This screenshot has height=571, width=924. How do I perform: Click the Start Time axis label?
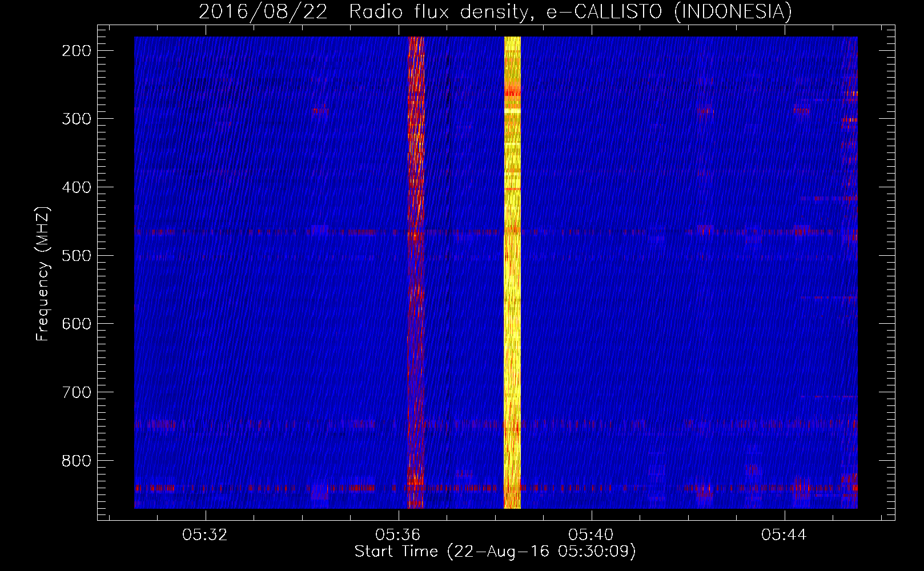click(x=495, y=552)
